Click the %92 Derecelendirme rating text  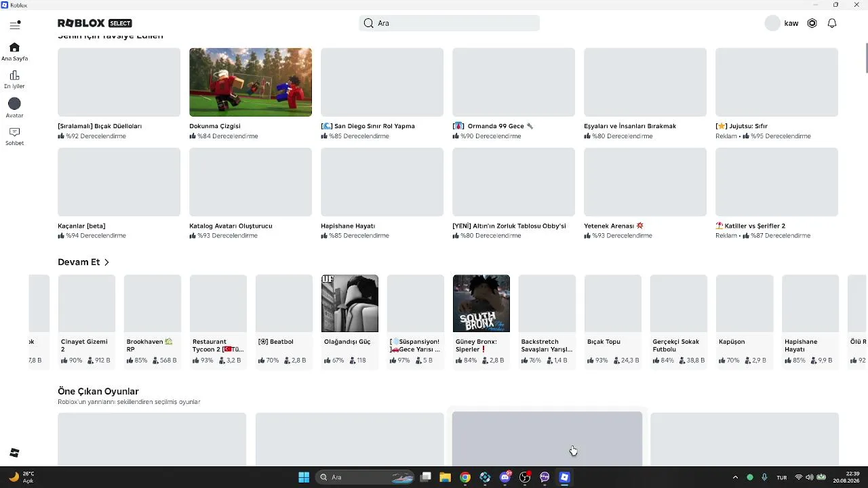coord(96,136)
